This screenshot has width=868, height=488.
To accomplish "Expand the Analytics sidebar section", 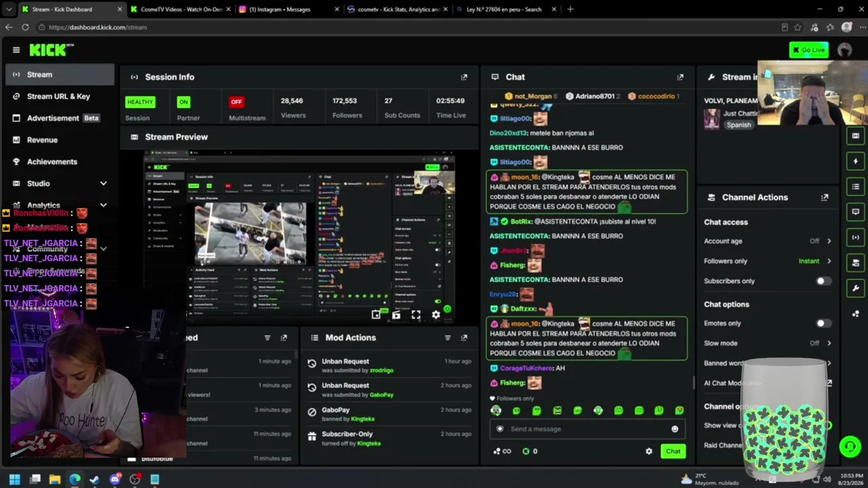I will pos(103,205).
